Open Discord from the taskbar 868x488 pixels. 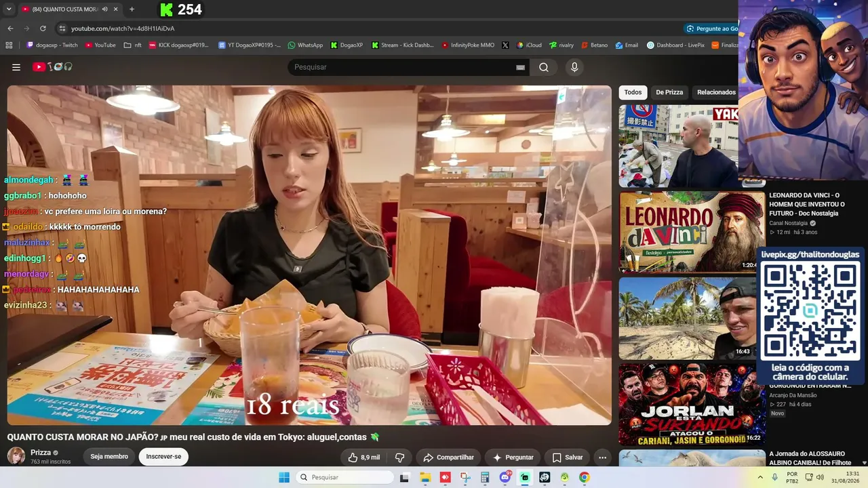(x=505, y=477)
